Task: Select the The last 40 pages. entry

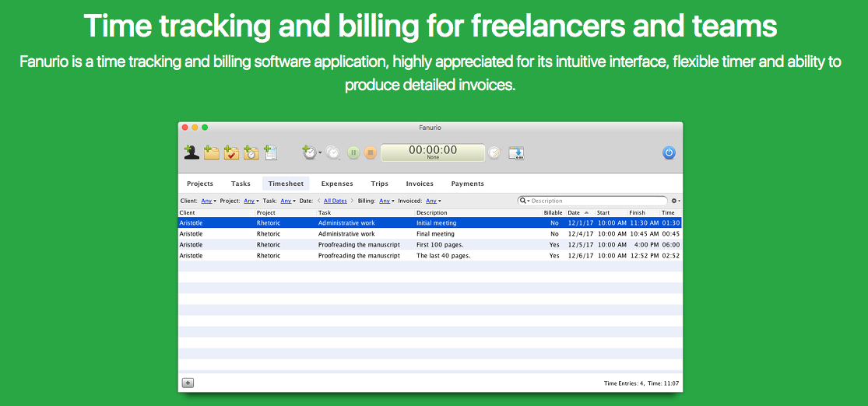Action: coord(430,256)
